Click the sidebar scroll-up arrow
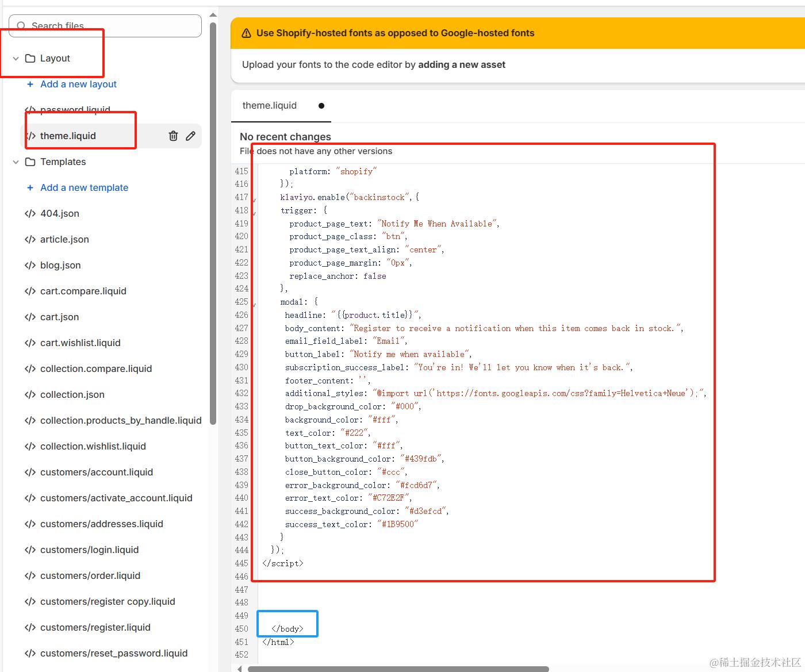805x672 pixels. point(213,14)
